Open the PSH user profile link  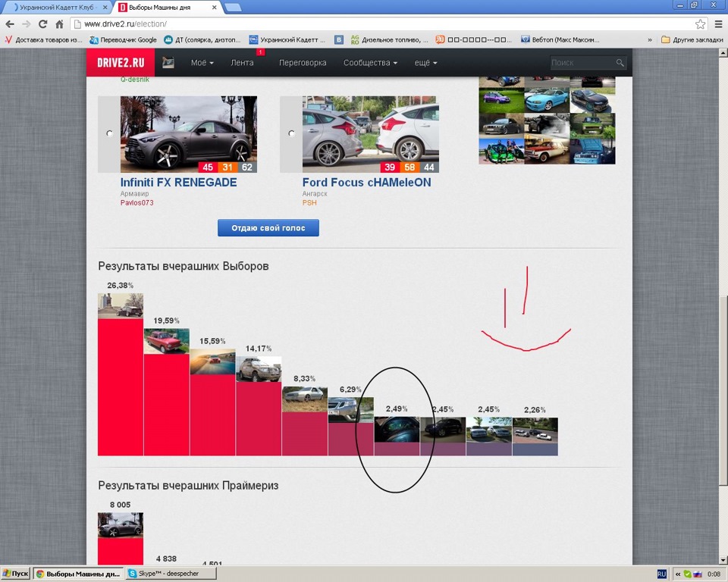pyautogui.click(x=309, y=203)
